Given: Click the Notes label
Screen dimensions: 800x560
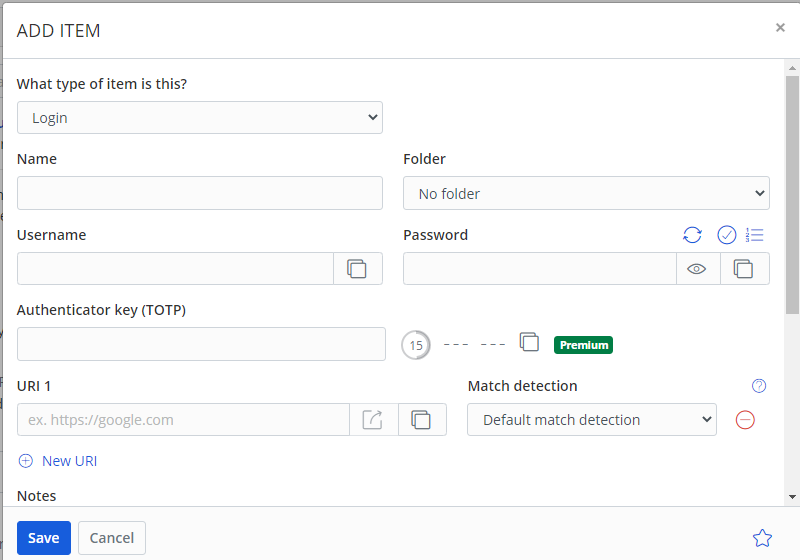Looking at the screenshot, I should [37, 496].
